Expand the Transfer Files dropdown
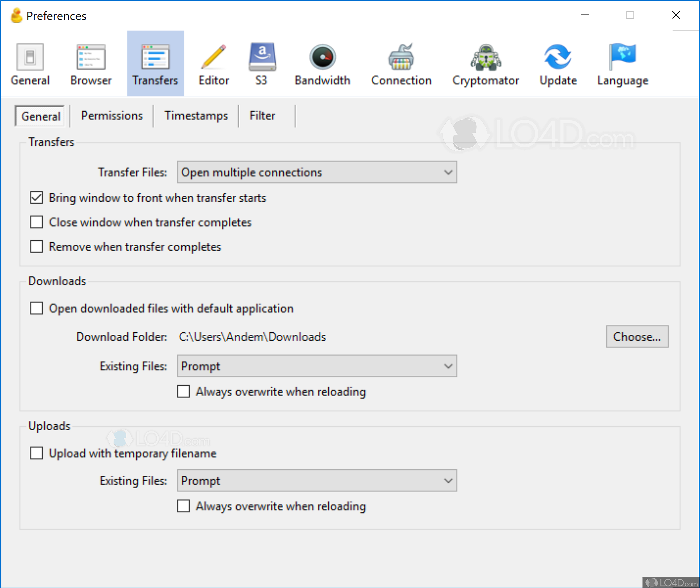Image resolution: width=700 pixels, height=588 pixels. pyautogui.click(x=317, y=172)
